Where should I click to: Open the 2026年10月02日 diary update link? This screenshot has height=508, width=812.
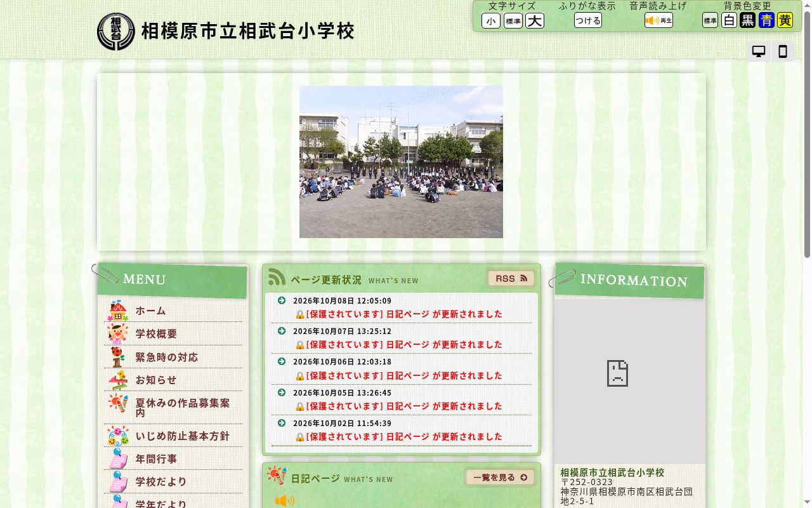[x=404, y=437]
